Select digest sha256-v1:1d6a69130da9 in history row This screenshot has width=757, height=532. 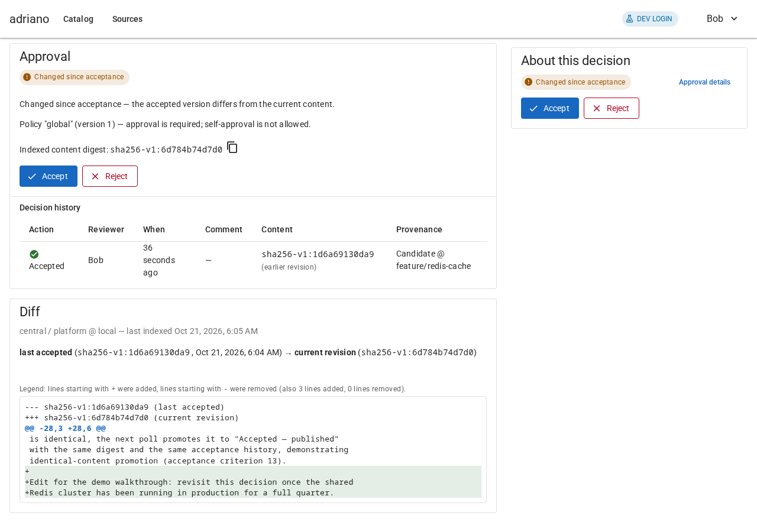coord(318,254)
